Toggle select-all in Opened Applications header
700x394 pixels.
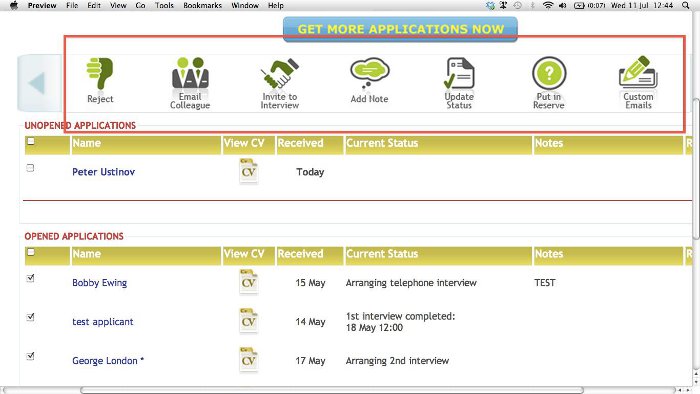(31, 252)
